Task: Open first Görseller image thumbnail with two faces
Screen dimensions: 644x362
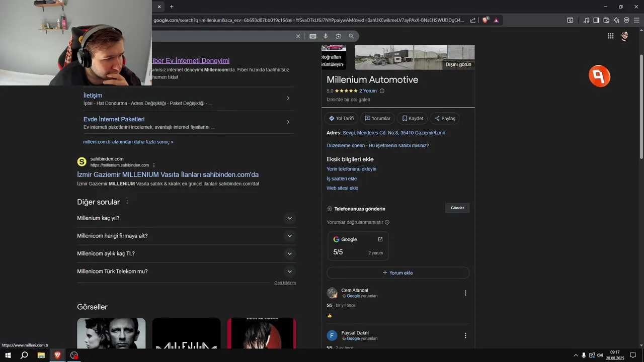Action: [111, 333]
